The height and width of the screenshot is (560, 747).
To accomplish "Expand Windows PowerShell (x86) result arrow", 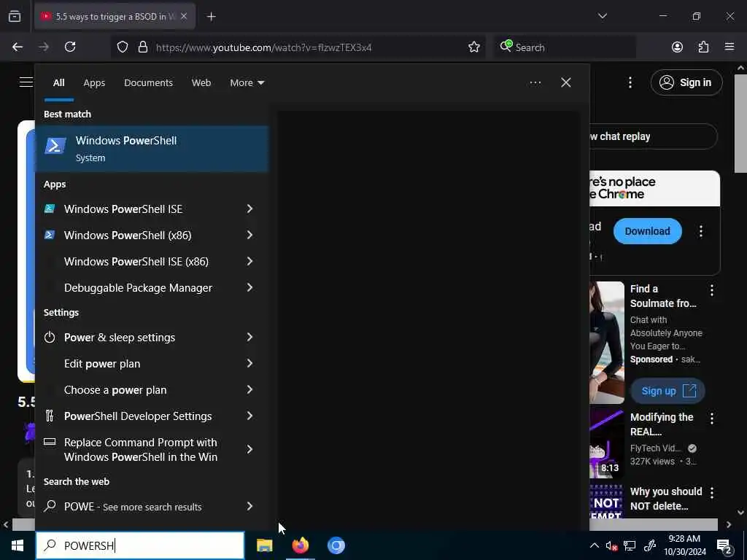I will [x=249, y=235].
